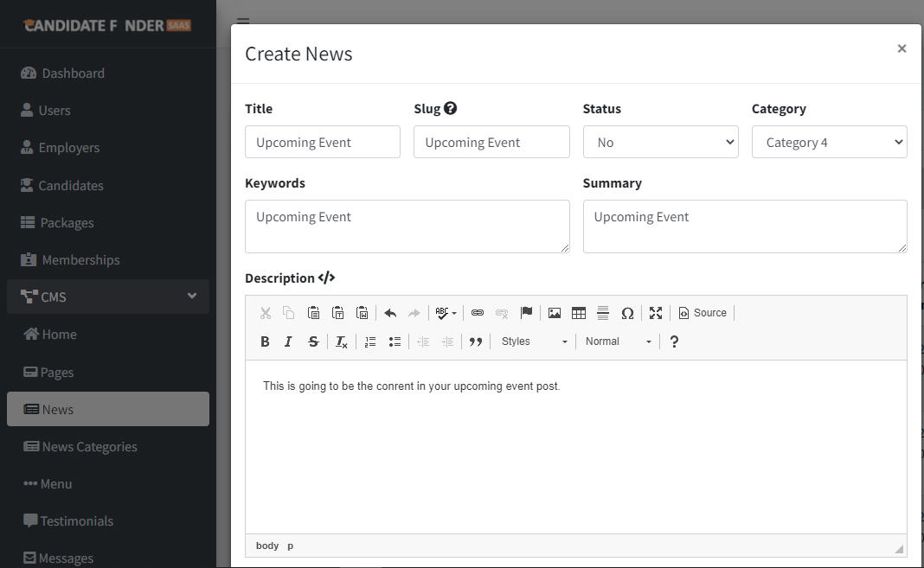Toggle bulleted list
924x568 pixels.
(x=395, y=341)
